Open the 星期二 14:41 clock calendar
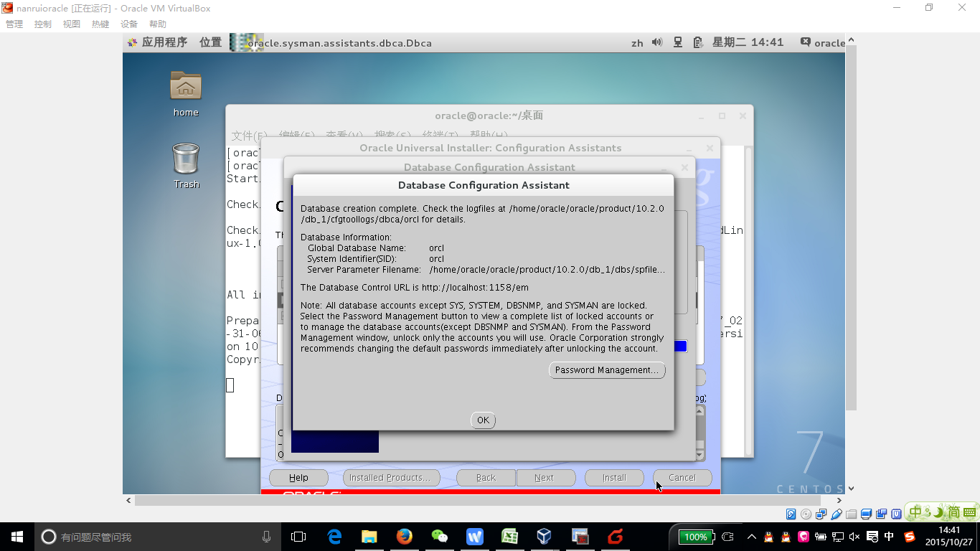Viewport: 980px width, 551px height. 748,42
